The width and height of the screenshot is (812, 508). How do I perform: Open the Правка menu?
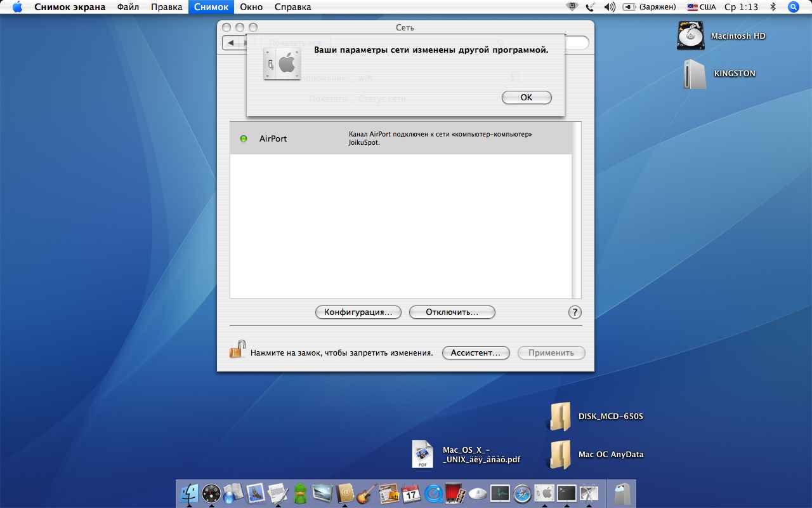click(x=167, y=7)
